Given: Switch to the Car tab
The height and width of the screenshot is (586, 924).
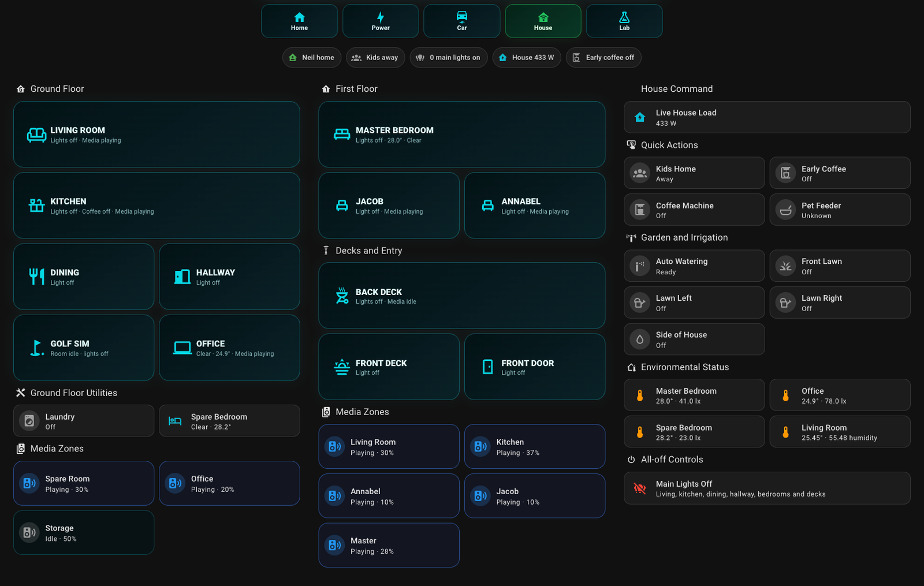Looking at the screenshot, I should pos(462,21).
